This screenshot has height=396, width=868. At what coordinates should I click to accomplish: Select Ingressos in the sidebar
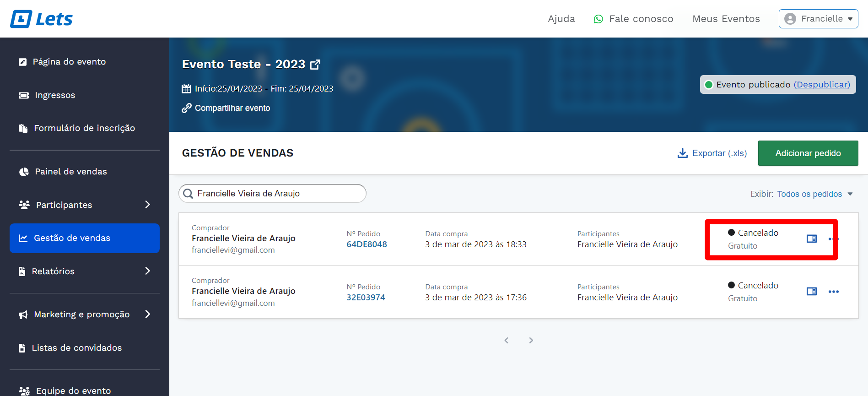tap(55, 95)
